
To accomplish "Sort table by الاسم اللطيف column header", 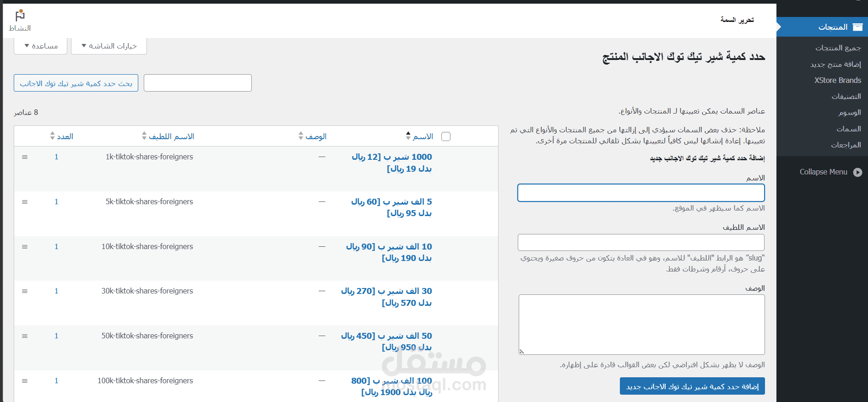I will click(x=172, y=136).
